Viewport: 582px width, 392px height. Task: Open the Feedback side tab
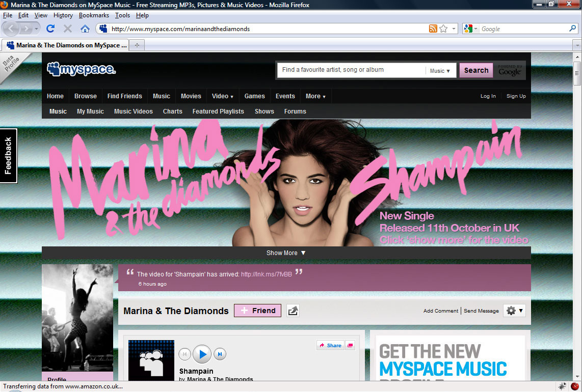(x=8, y=156)
